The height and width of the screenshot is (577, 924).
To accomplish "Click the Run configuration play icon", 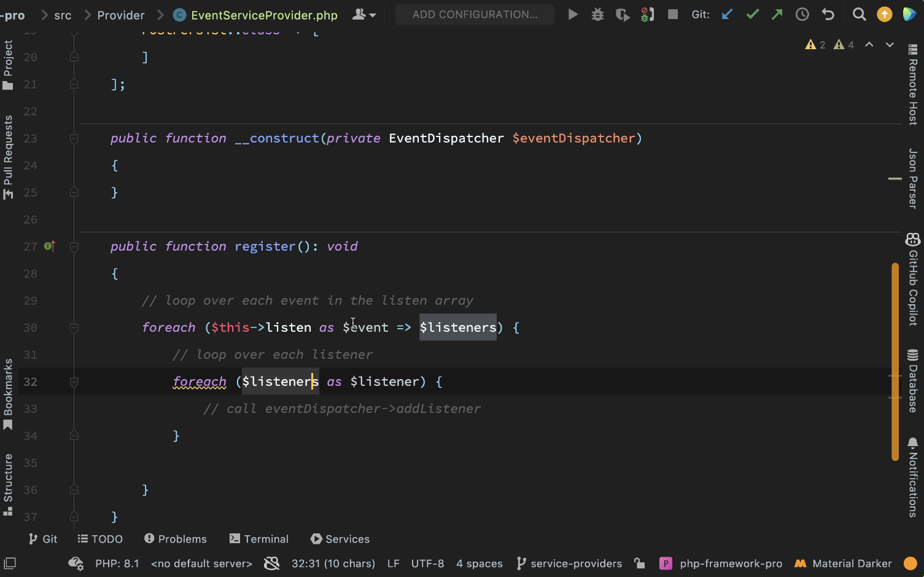I will click(x=573, y=14).
